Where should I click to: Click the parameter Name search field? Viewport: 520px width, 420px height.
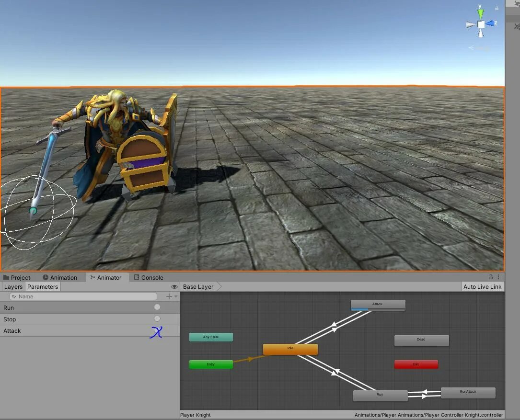pyautogui.click(x=83, y=296)
